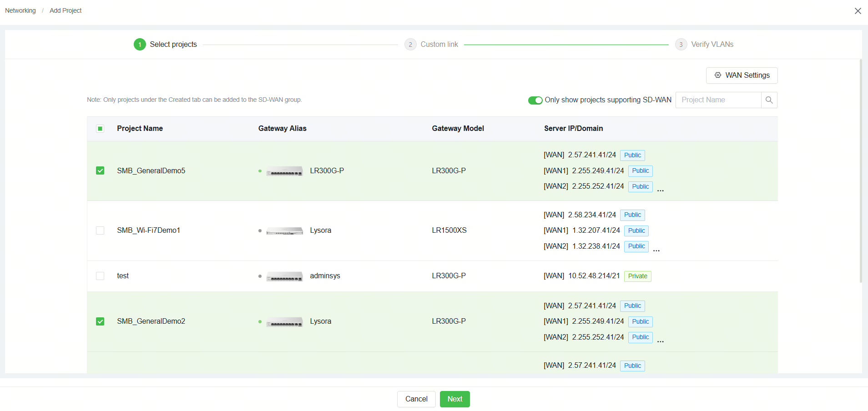The image size is (868, 411).
Task: Click the SMB_Wi-Fi7Demo1 gateway device image
Action: point(285,231)
